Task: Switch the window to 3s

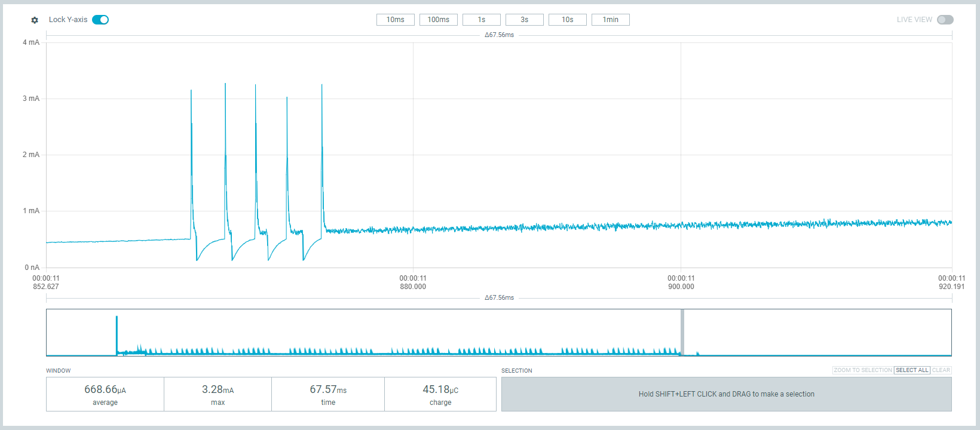Action: click(x=524, y=20)
